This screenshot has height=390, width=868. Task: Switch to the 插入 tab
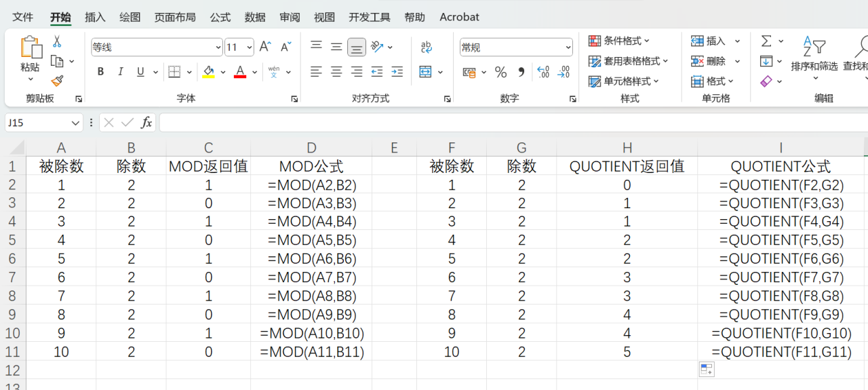[x=95, y=17]
